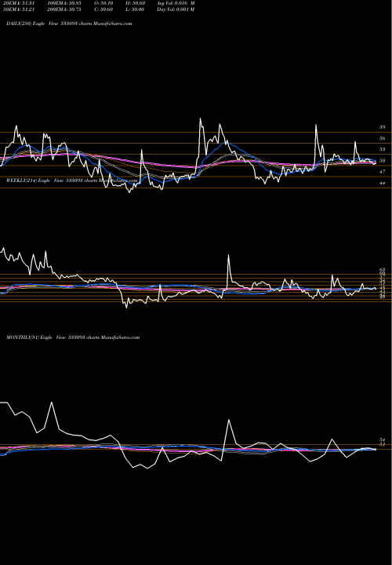Image resolution: width=392 pixels, height=565 pixels.
Task: Click the 50 price label on daily chart
Action: pyautogui.click(x=383, y=160)
